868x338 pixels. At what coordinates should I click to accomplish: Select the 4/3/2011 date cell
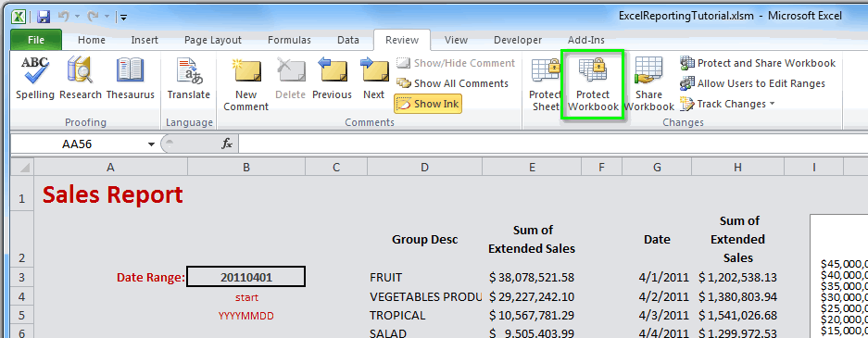pos(662,316)
